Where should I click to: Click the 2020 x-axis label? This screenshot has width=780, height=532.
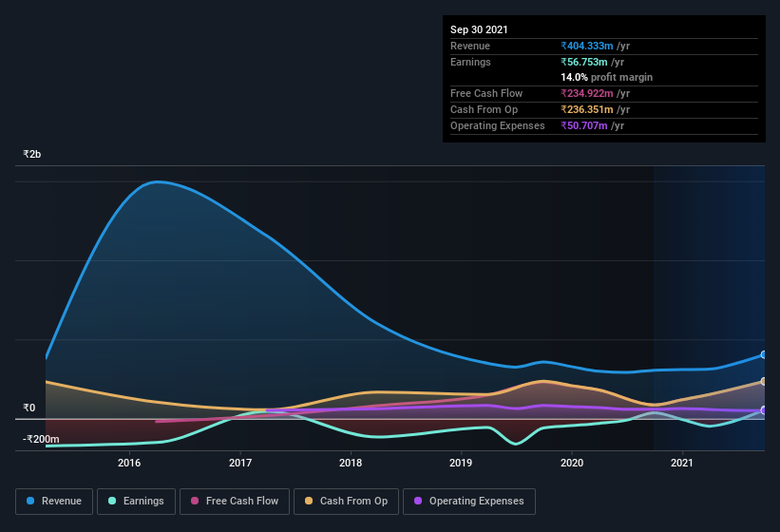pyautogui.click(x=572, y=463)
